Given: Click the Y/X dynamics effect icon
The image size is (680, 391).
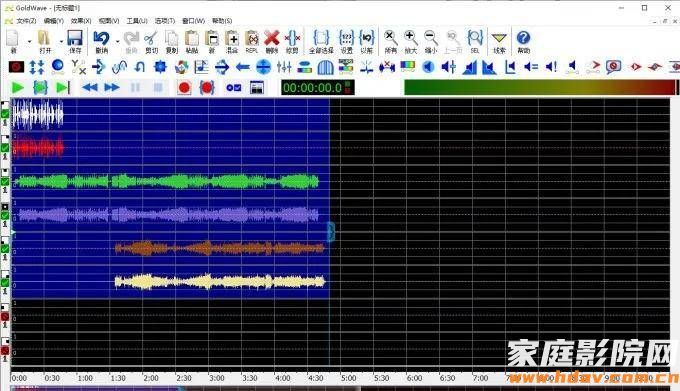Looking at the screenshot, I should point(78,67).
